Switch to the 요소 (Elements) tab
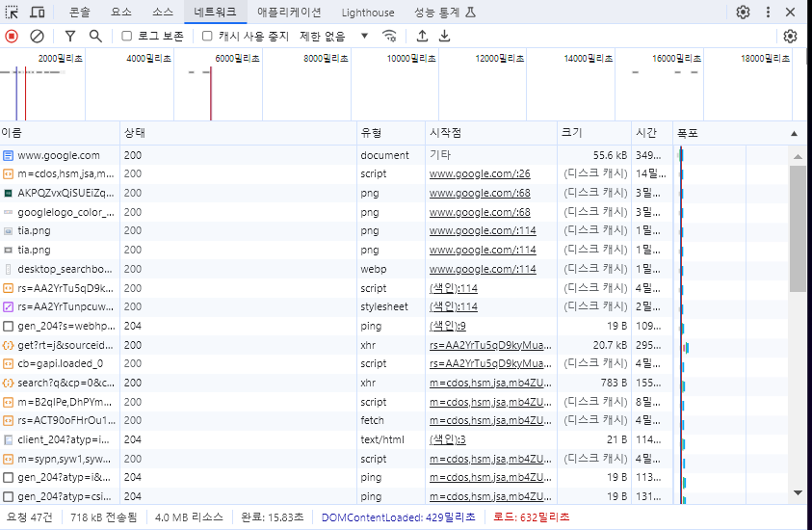Viewport: 812px width, 530px height. pyautogui.click(x=121, y=12)
